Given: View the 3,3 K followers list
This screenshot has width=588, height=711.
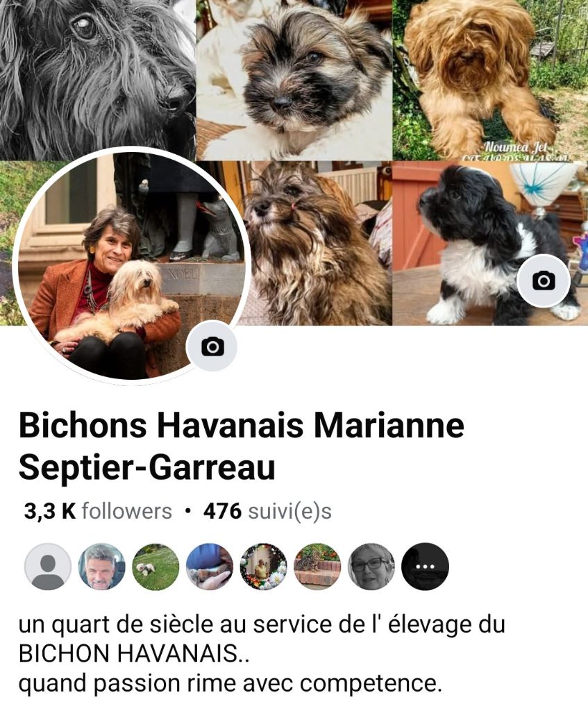Looking at the screenshot, I should point(98,512).
